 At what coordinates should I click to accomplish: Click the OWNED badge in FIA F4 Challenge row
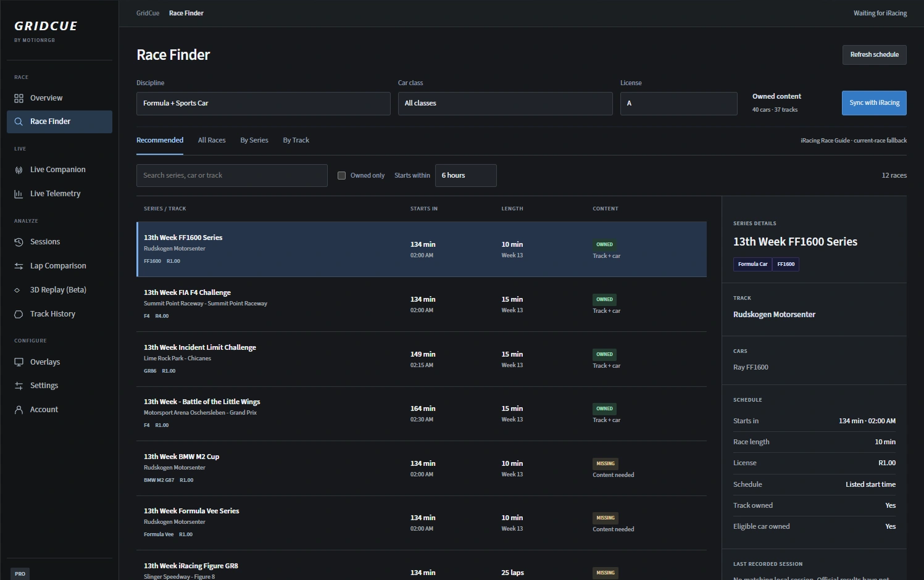[x=604, y=300]
